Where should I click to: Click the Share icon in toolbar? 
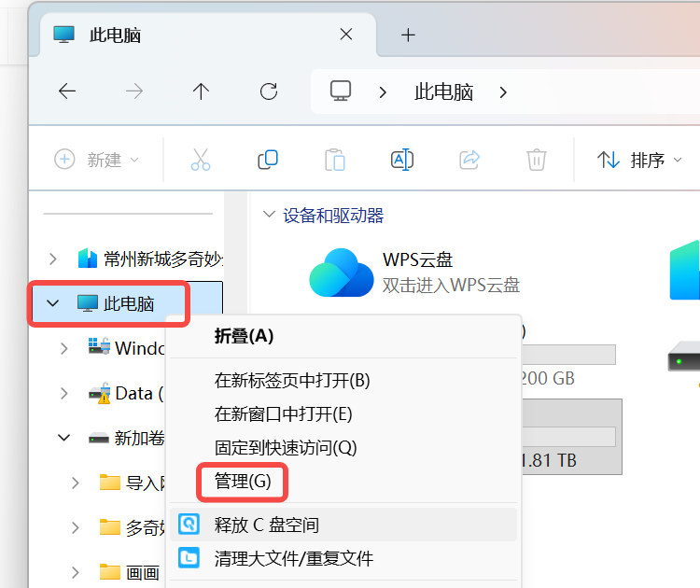tap(470, 160)
